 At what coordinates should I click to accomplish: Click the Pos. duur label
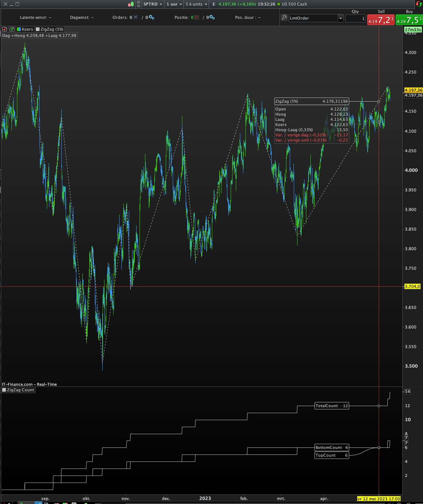pos(245,17)
